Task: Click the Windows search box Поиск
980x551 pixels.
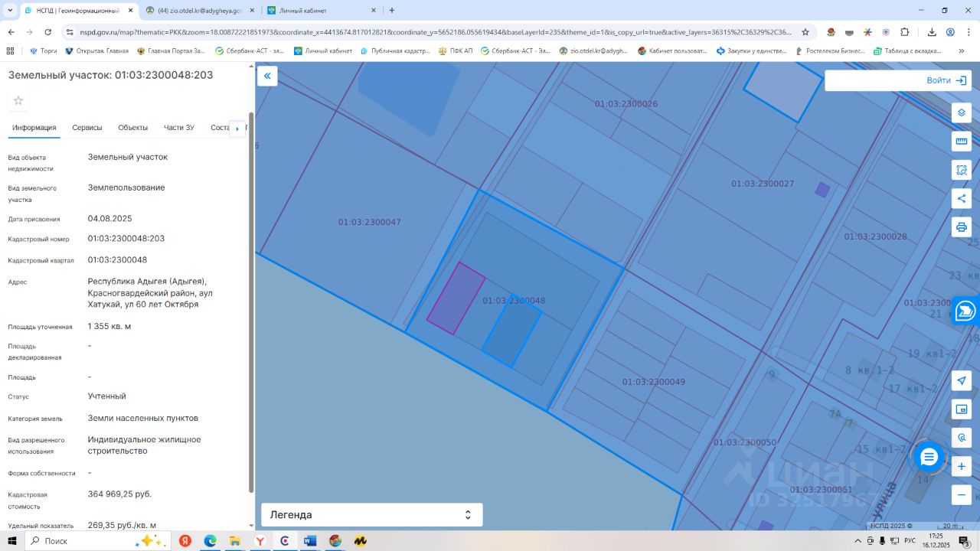Action: 98,541
